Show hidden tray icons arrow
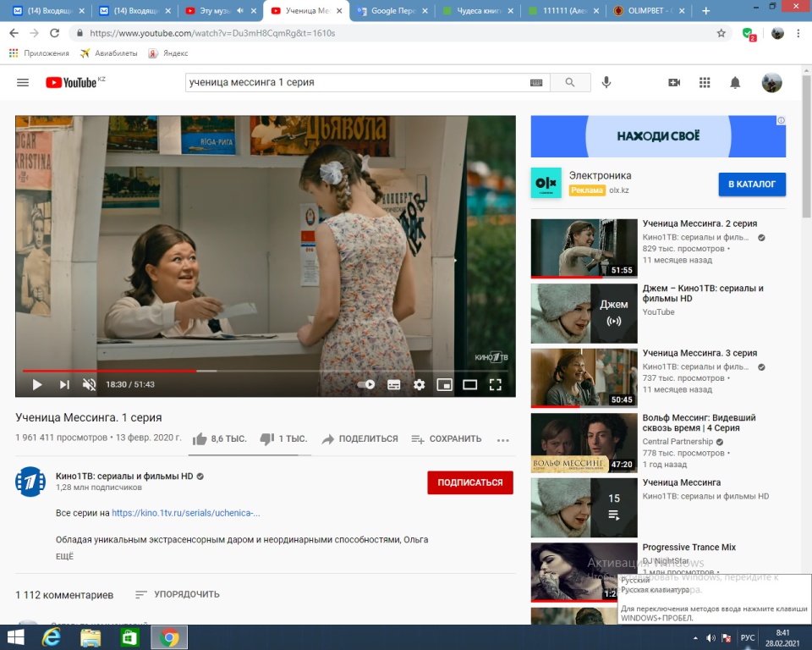 pyautogui.click(x=695, y=638)
